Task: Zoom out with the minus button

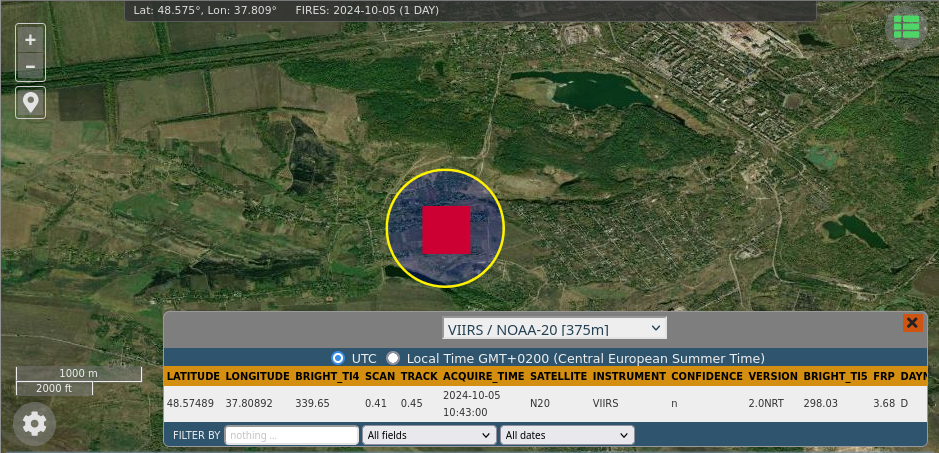Action: 30,67
